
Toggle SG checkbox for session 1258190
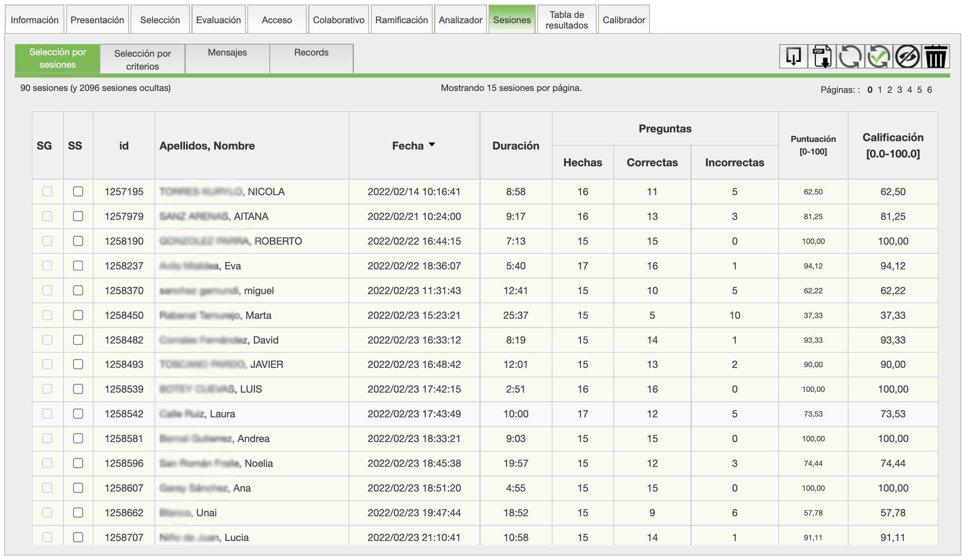[47, 241]
